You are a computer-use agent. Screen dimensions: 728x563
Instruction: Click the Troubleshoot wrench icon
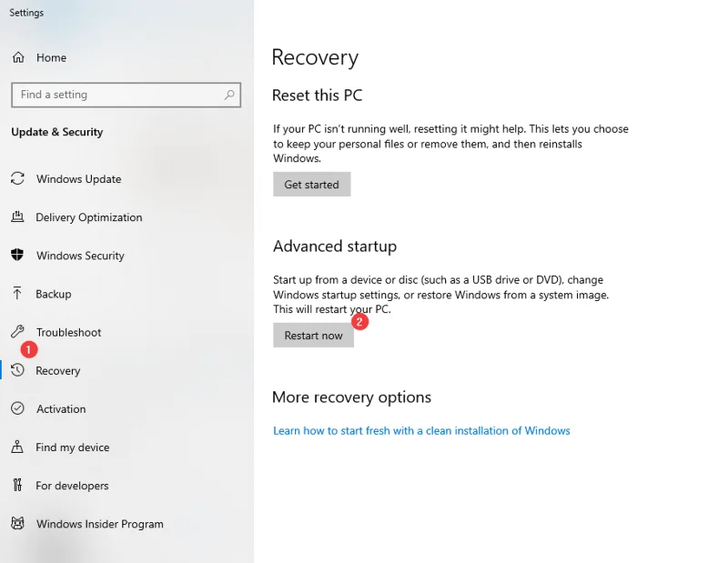17,331
